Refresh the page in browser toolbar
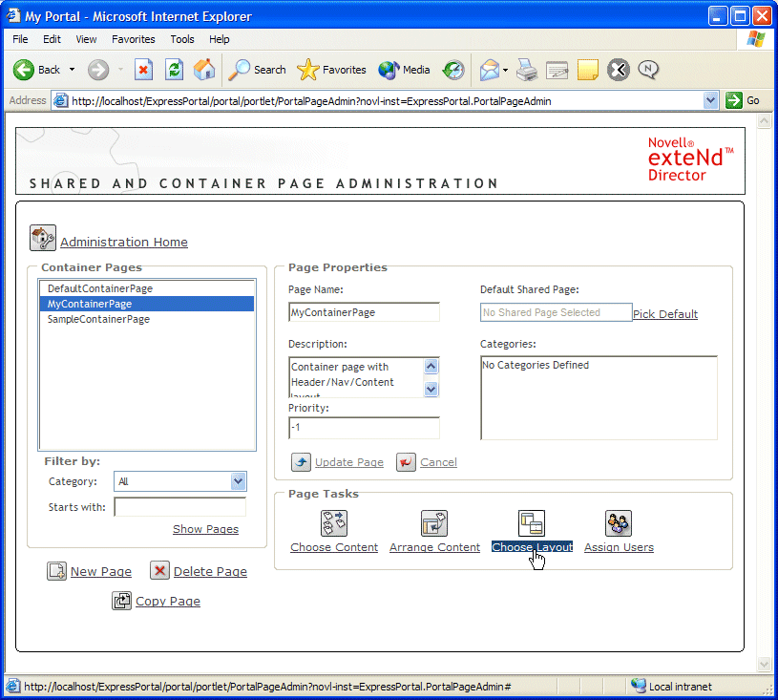778x700 pixels. click(x=174, y=70)
